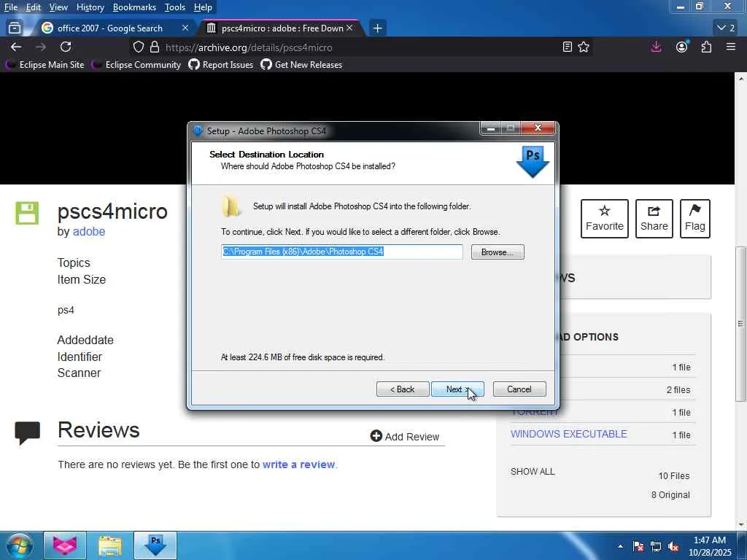Toggle reader view icon in address bar
Image resolution: width=747 pixels, height=560 pixels.
pos(567,47)
